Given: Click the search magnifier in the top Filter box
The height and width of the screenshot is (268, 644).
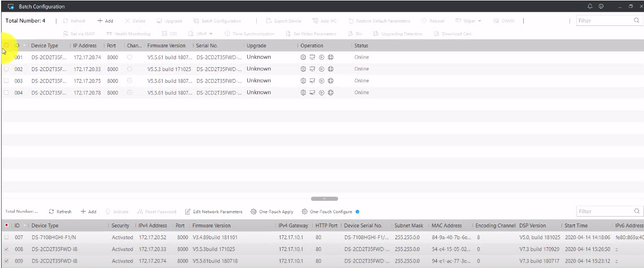Looking at the screenshot, I should [x=636, y=21].
